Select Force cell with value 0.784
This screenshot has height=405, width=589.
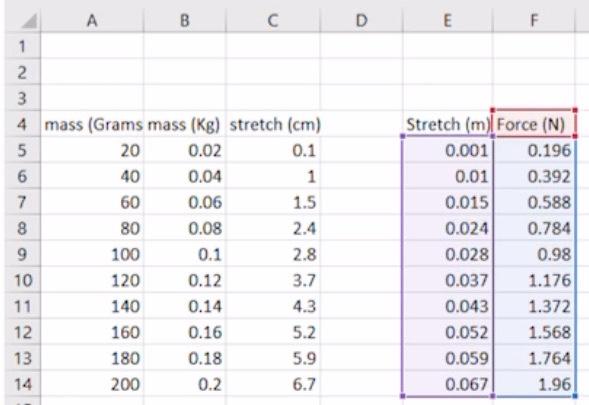pyautogui.click(x=533, y=228)
